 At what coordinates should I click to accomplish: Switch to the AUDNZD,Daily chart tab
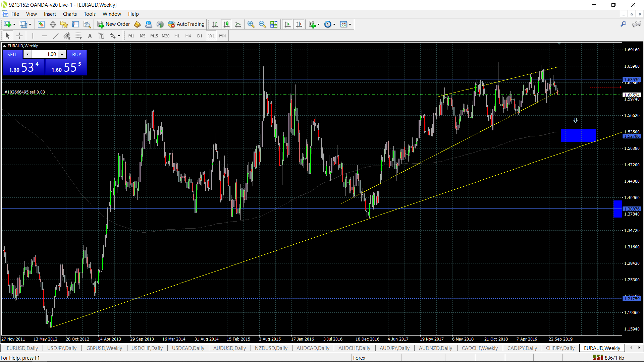pyautogui.click(x=435, y=348)
